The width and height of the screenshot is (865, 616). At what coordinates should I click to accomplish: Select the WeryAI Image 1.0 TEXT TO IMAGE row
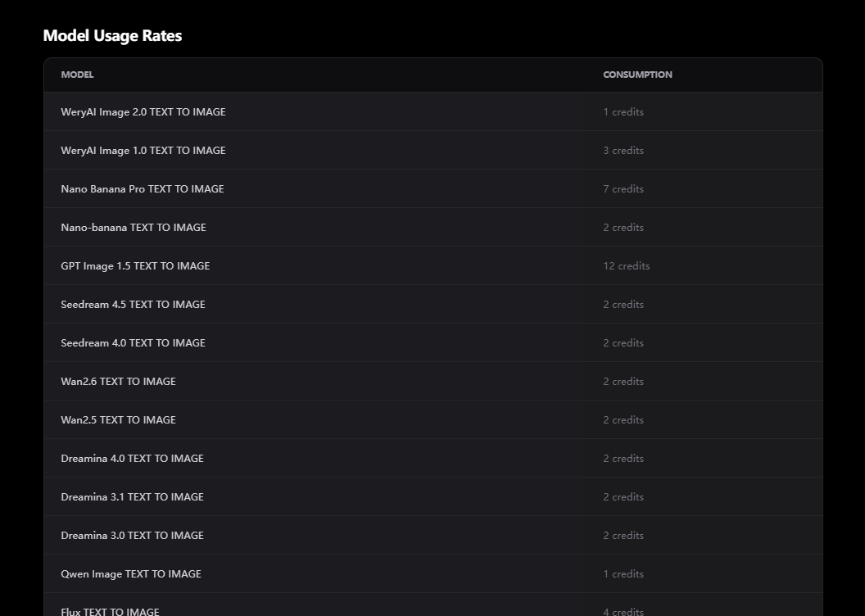click(433, 150)
